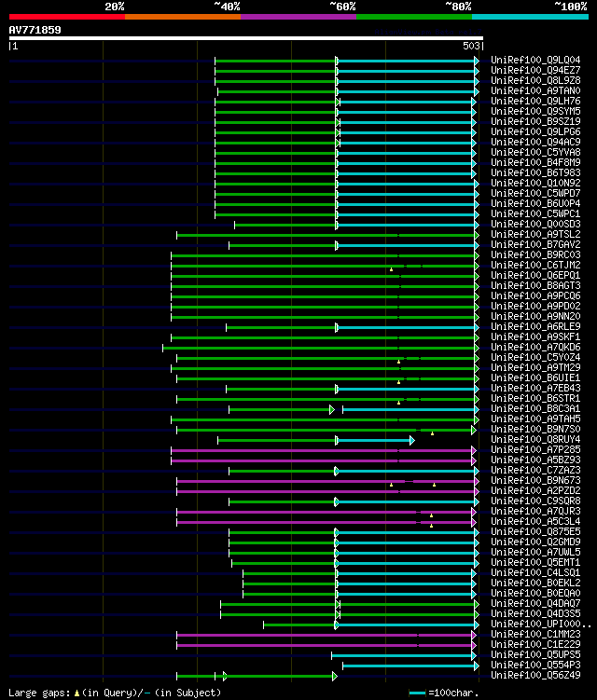
Task: Click the UniRef100_A7QKD6 entry
Action: (x=535, y=348)
